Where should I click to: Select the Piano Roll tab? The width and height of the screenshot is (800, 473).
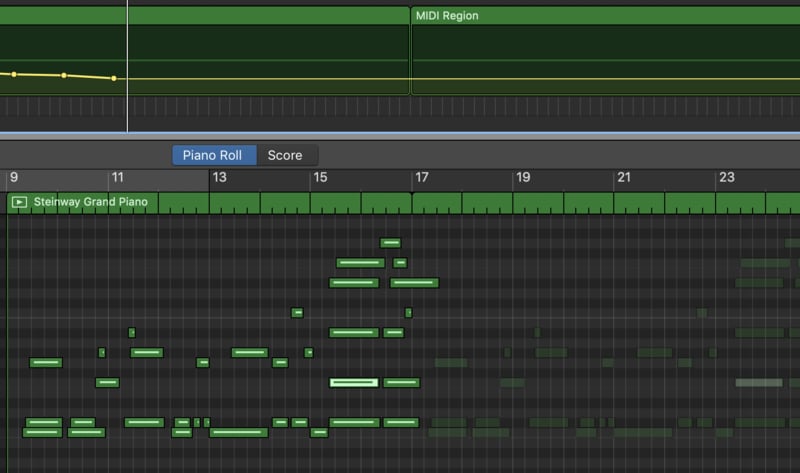pyautogui.click(x=213, y=155)
